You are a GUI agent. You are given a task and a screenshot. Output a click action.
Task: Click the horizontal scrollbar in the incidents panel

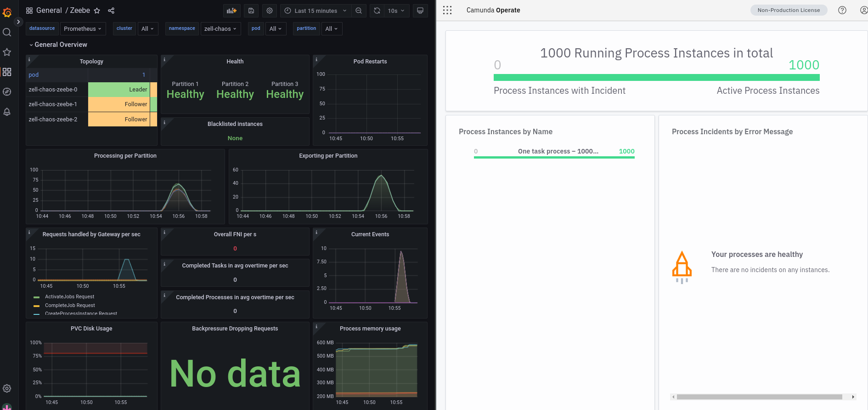point(759,397)
